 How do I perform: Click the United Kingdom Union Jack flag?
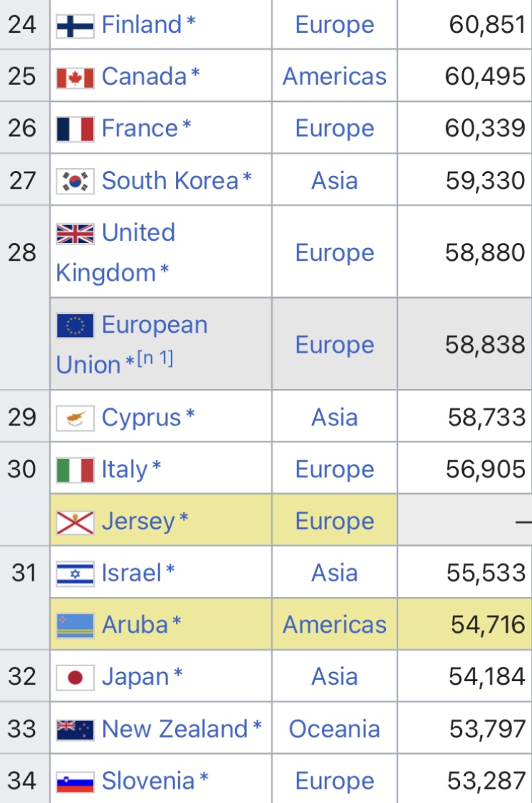click(x=75, y=234)
